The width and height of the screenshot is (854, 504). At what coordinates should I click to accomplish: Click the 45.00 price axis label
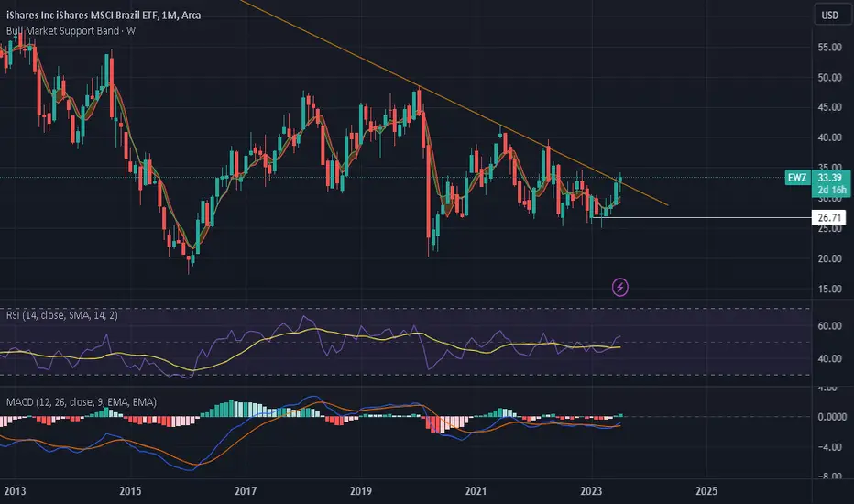(x=829, y=107)
